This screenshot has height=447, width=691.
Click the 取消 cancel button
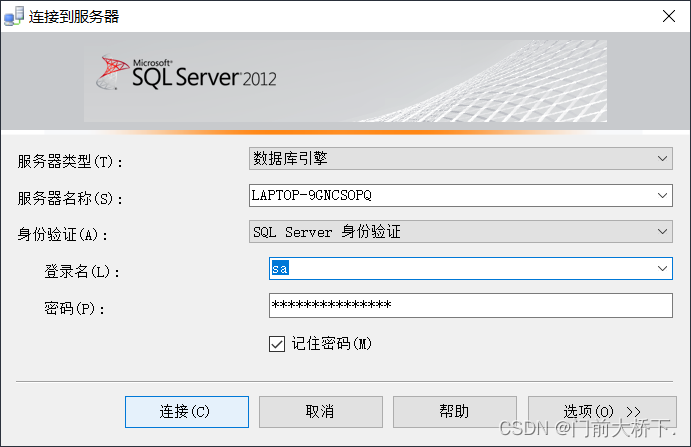tap(320, 411)
